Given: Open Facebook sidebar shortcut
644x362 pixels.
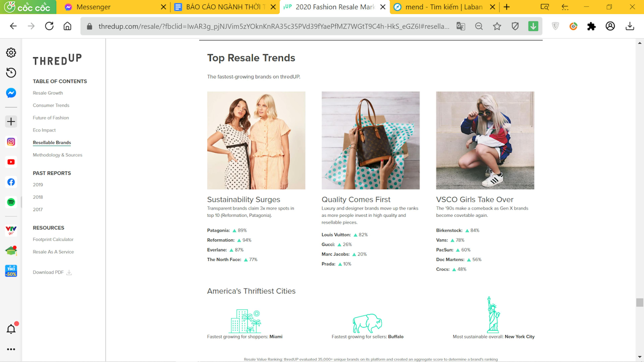Looking at the screenshot, I should click(11, 182).
